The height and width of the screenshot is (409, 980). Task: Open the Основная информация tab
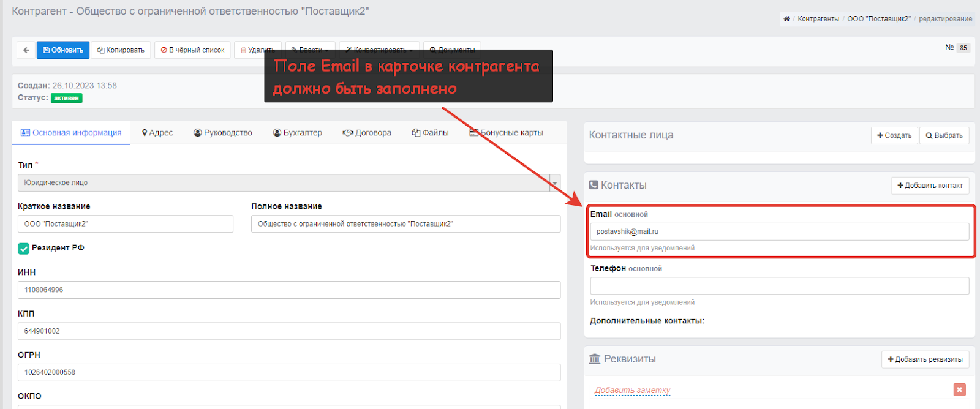coord(71,133)
